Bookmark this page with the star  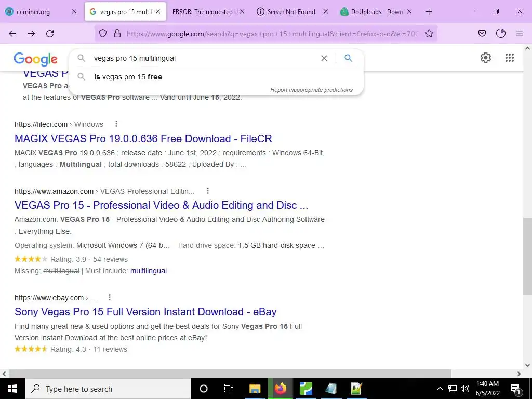pos(429,33)
